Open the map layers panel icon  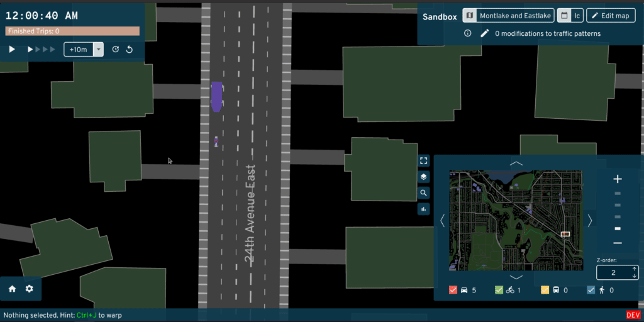(423, 177)
